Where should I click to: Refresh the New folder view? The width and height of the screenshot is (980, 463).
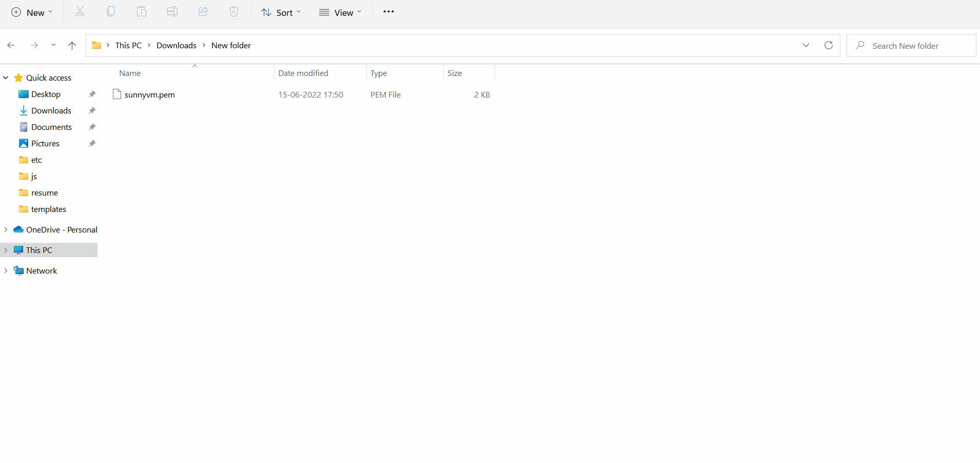pos(829,45)
